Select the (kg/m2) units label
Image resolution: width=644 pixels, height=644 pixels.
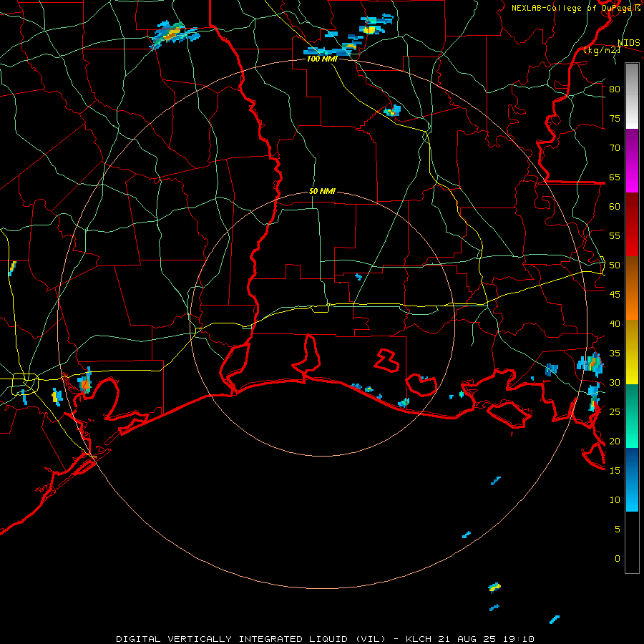coord(602,50)
